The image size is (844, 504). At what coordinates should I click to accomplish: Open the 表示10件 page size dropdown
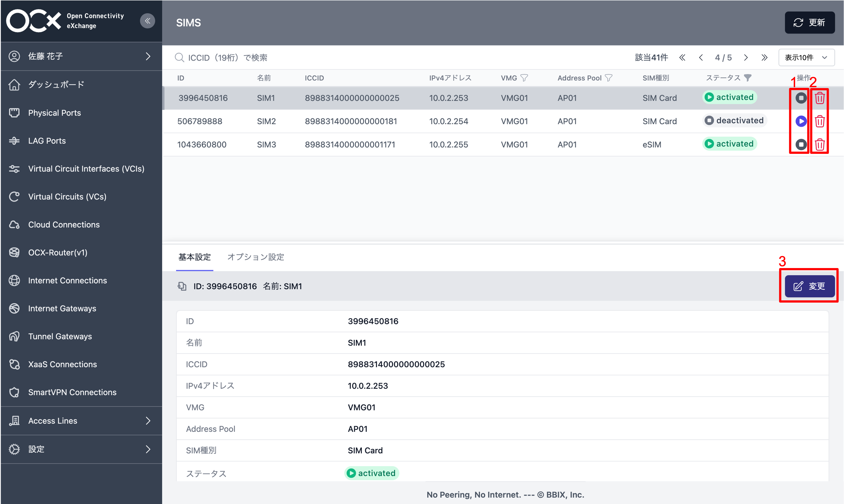point(806,57)
